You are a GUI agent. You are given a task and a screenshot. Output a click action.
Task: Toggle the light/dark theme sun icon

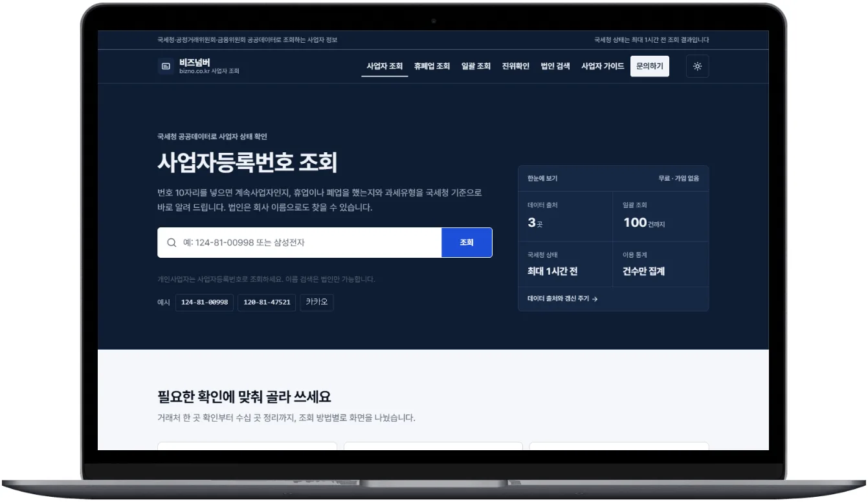click(697, 66)
